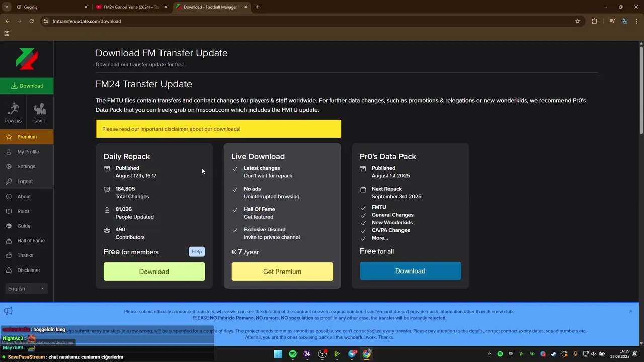Image resolution: width=644 pixels, height=362 pixels.
Task: Click the Exclusive Discord checkmark
Action: click(235, 230)
